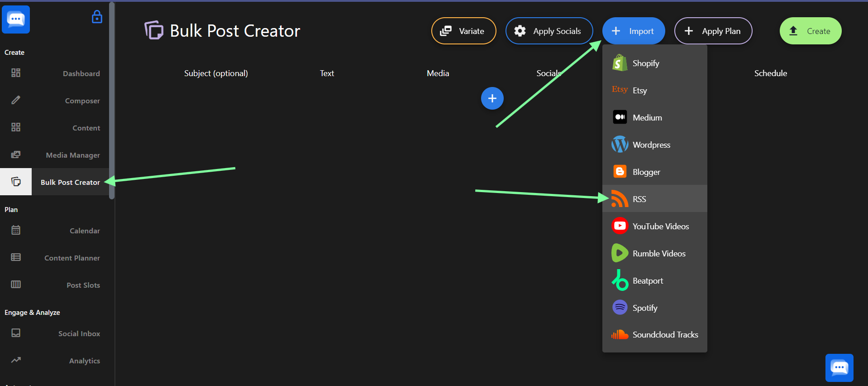Choose Soundcloud Tracks import option
The height and width of the screenshot is (386, 868).
tap(655, 334)
